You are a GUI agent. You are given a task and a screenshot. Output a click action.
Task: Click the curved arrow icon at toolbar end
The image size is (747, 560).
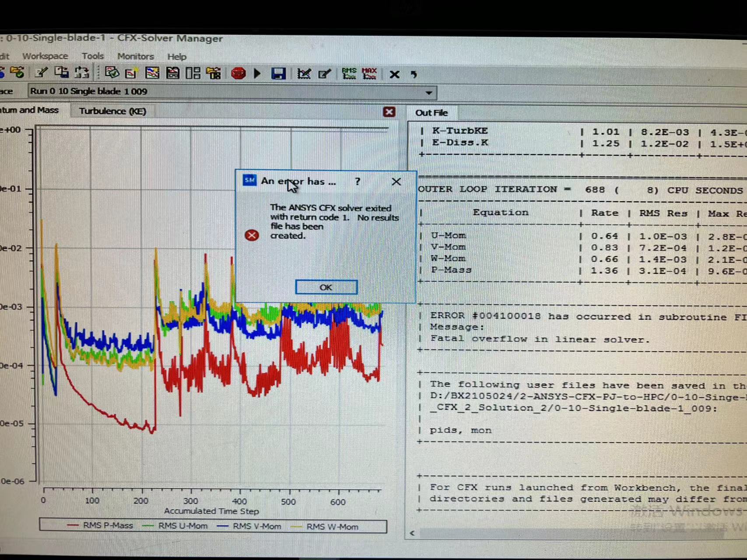pos(414,74)
